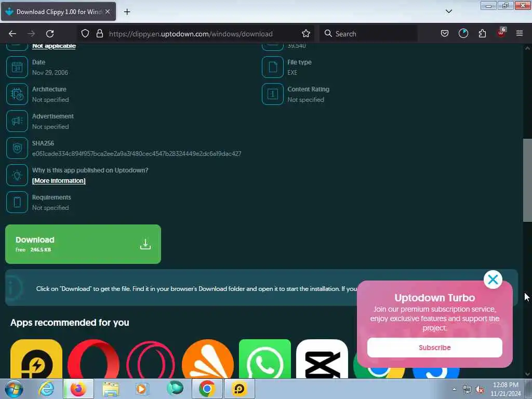The image size is (532, 399).
Task: Open the media player taskbar icon
Action: coord(142,389)
